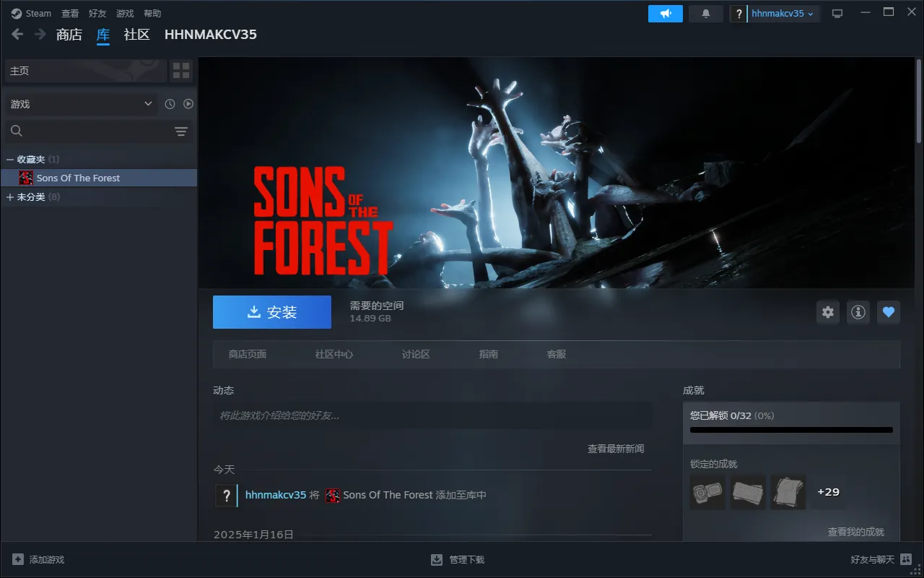Click the achievements progress bar
This screenshot has width=924, height=578.
tap(791, 430)
